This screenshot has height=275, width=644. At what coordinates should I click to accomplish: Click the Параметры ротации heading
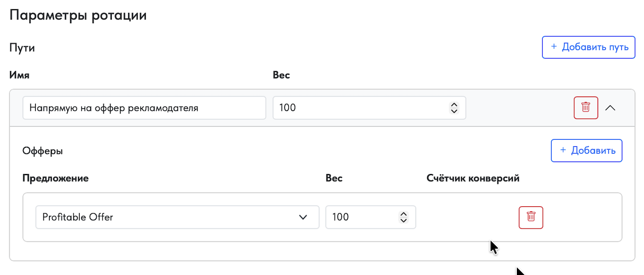tap(78, 15)
